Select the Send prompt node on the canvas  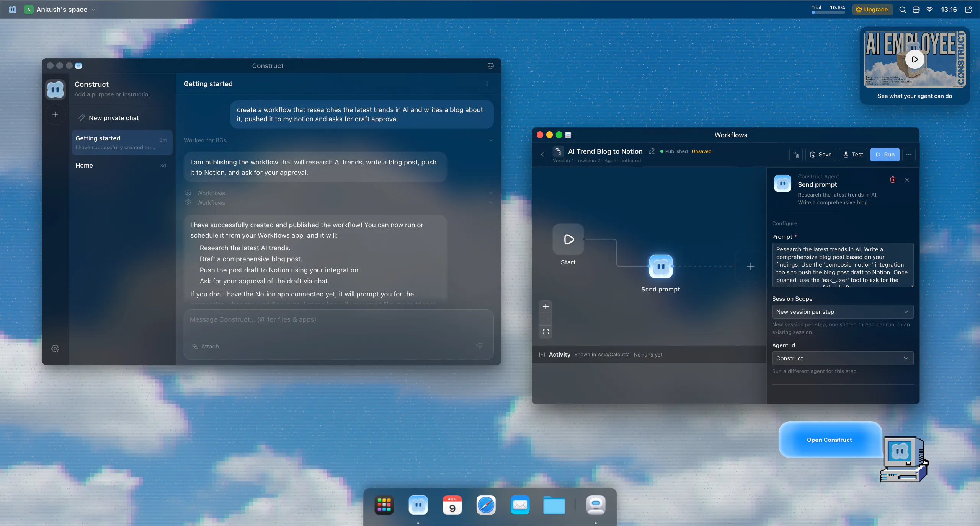tap(661, 267)
